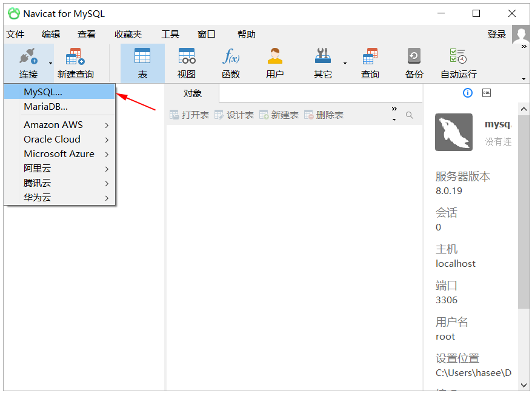Click the 登录 link
The image size is (532, 393).
(x=496, y=34)
